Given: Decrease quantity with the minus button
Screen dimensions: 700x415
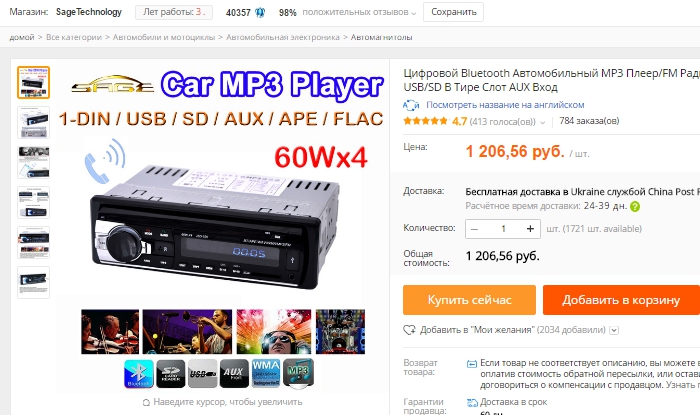Looking at the screenshot, I should [x=475, y=229].
